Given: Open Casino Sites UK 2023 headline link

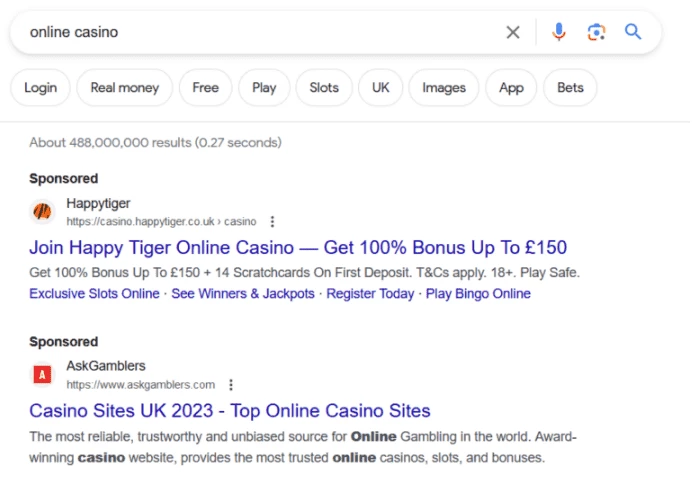Looking at the screenshot, I should click(x=229, y=411).
